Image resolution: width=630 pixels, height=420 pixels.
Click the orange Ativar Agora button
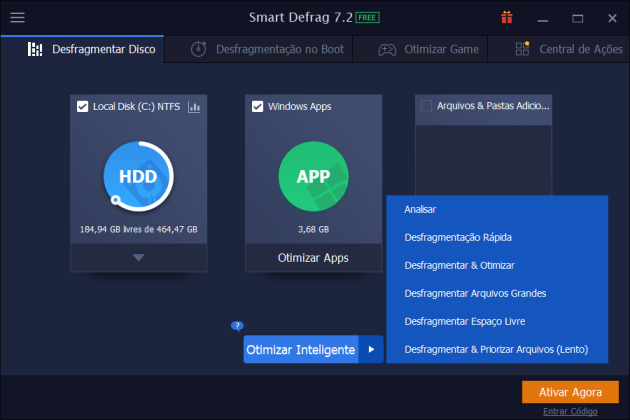(x=570, y=392)
